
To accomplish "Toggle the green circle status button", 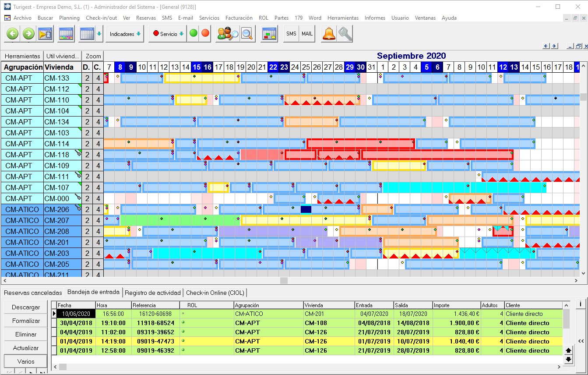I will [194, 34].
